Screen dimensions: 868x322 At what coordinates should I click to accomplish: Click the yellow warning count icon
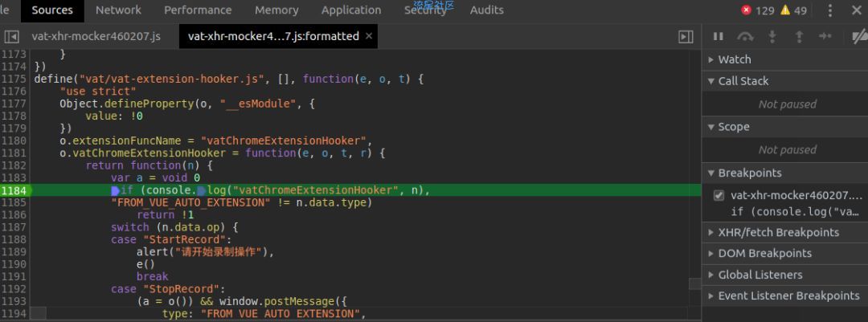785,10
